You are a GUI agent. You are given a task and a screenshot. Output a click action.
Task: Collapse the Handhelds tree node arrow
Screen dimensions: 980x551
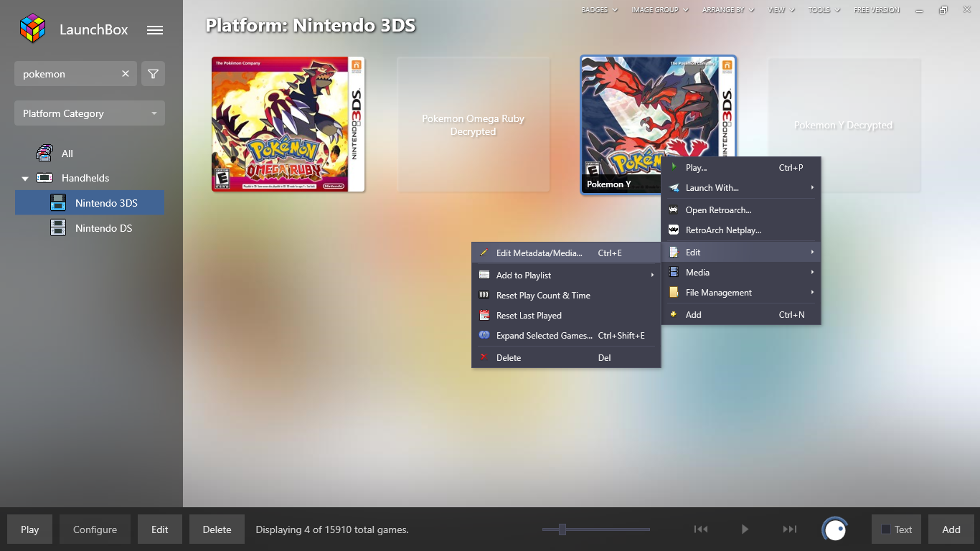[25, 178]
